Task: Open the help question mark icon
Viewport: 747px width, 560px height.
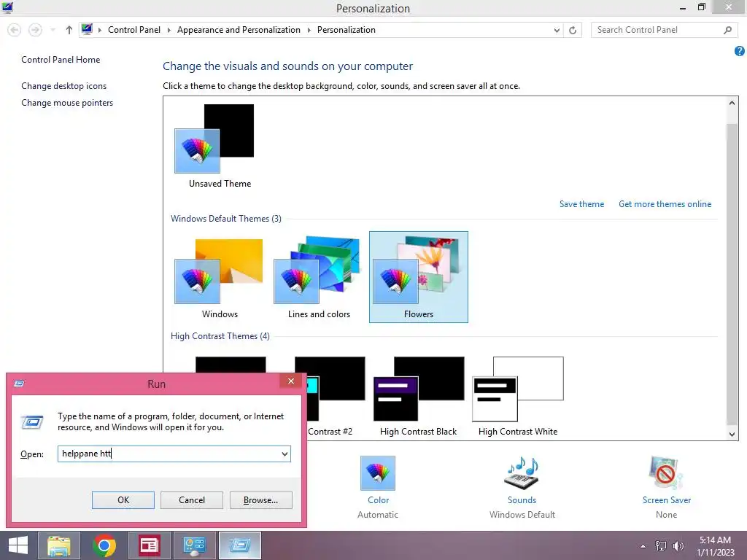Action: pyautogui.click(x=740, y=51)
